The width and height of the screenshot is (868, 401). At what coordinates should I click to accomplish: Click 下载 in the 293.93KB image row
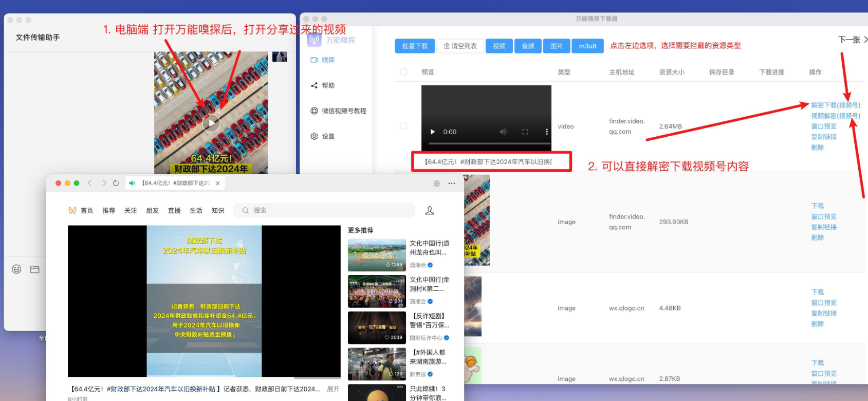817,206
